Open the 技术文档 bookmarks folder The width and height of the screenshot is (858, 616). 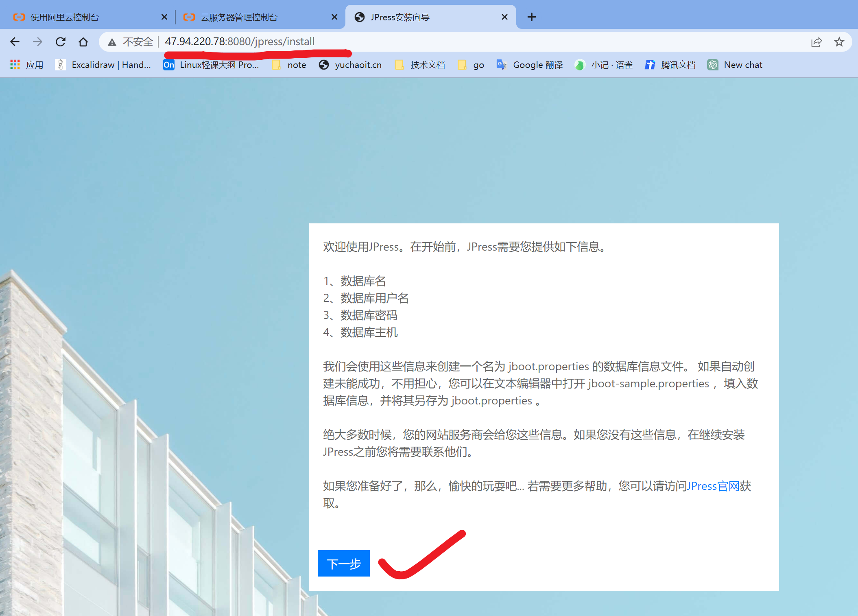click(x=420, y=65)
